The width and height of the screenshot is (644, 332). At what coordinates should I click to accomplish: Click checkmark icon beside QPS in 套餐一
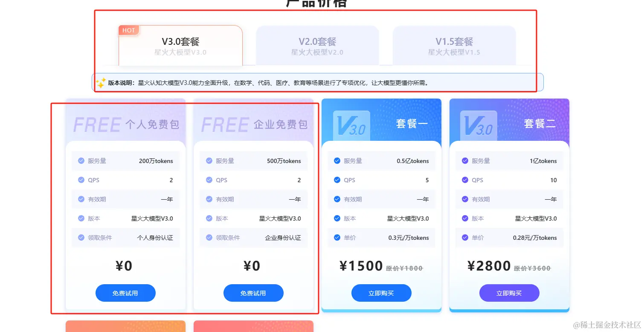click(x=337, y=180)
